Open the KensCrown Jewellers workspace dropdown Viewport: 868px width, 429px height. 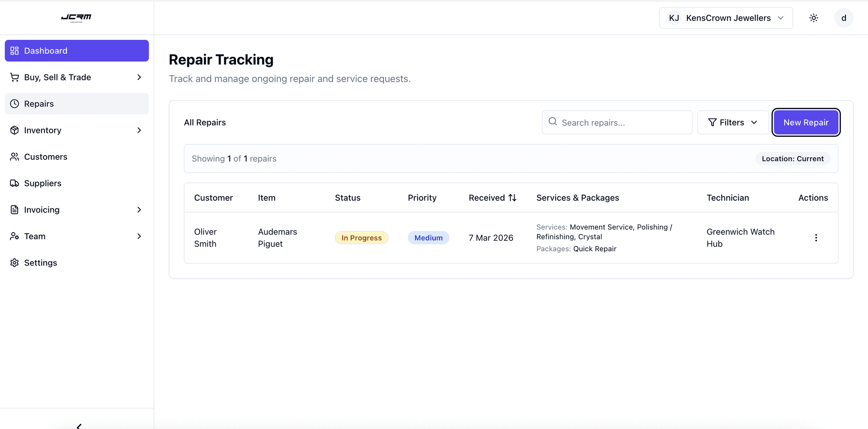[x=726, y=18]
